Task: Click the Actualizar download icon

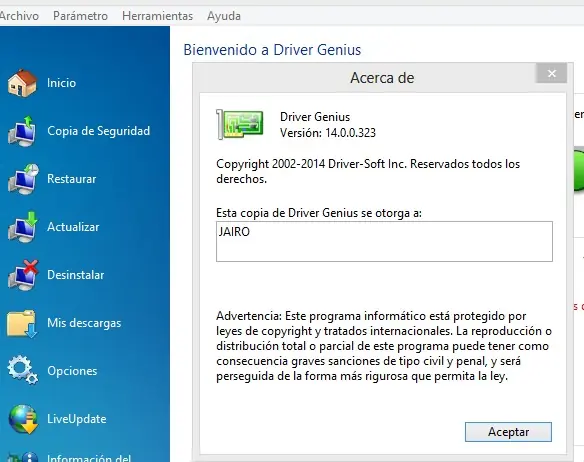Action: (23, 227)
